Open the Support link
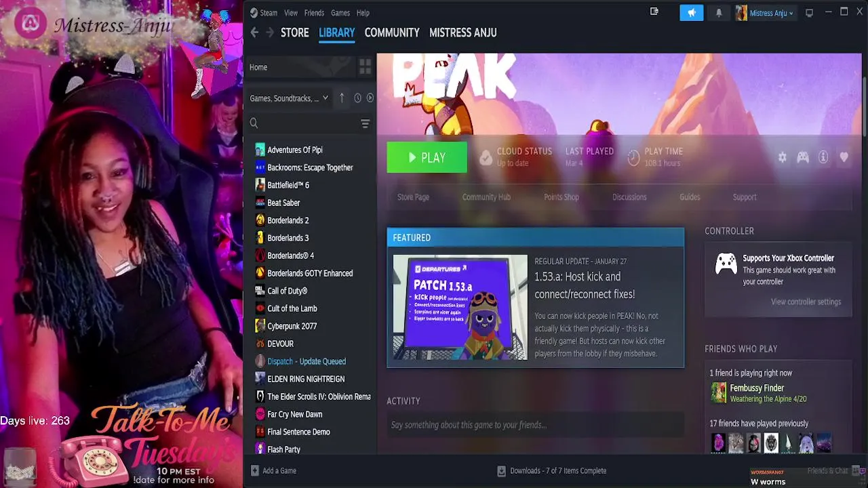The height and width of the screenshot is (488, 868). (745, 197)
